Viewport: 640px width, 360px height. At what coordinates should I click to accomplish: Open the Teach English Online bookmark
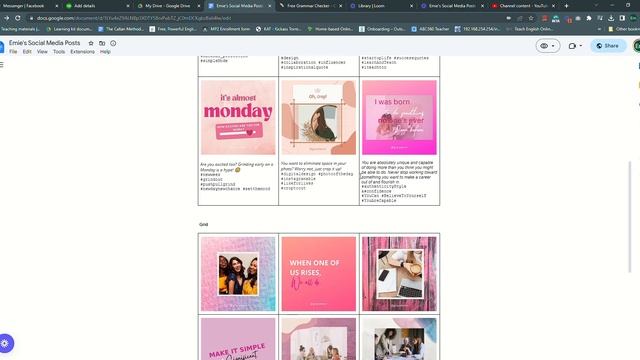tap(531, 29)
